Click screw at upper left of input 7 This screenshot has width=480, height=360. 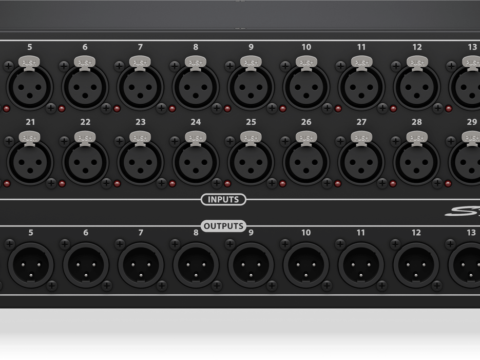coord(119,66)
